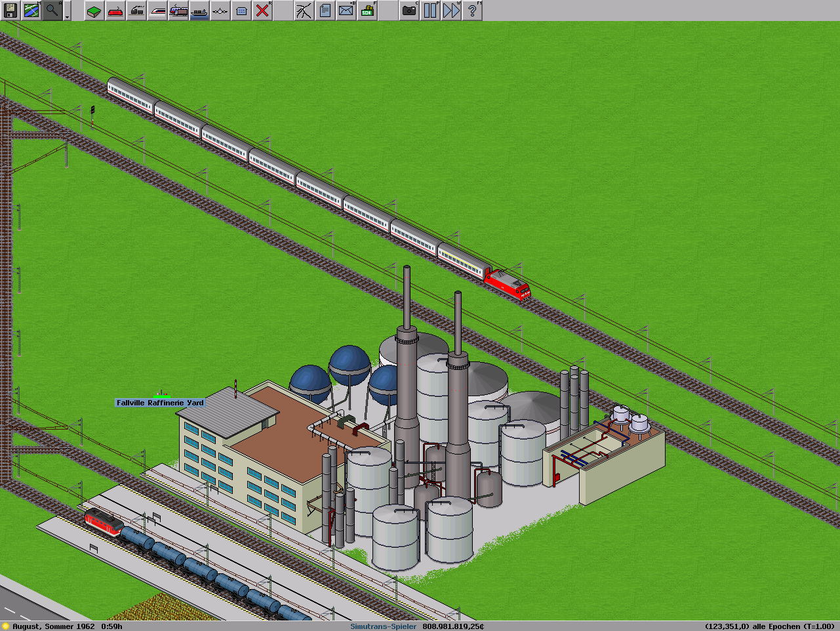This screenshot has height=631, width=840.
Task: Click the account balance in status bar
Action: (453, 626)
